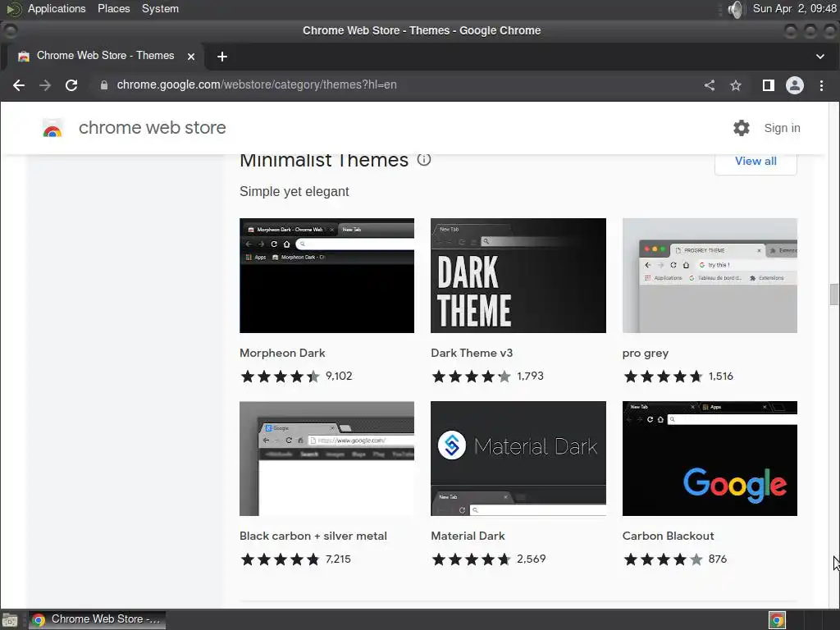Screen dimensions: 840x630
Task: Click Black carbon + silver metal star rating
Action: point(281,559)
